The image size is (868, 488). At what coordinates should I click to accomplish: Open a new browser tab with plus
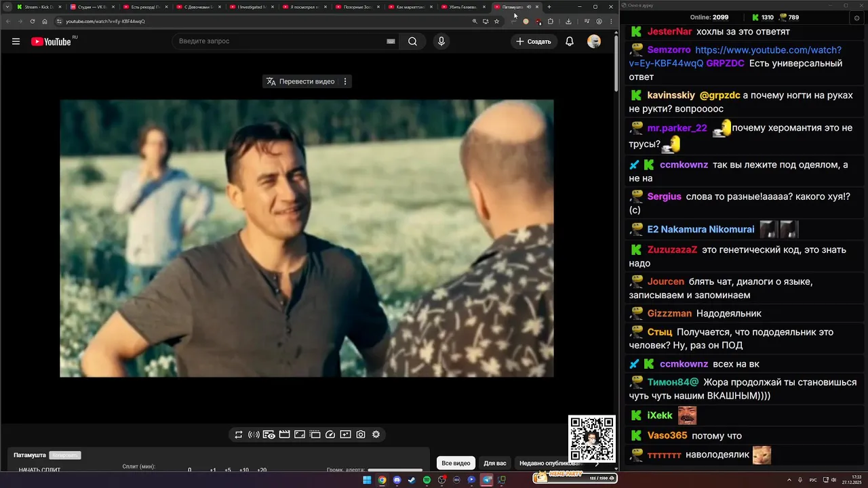[549, 7]
